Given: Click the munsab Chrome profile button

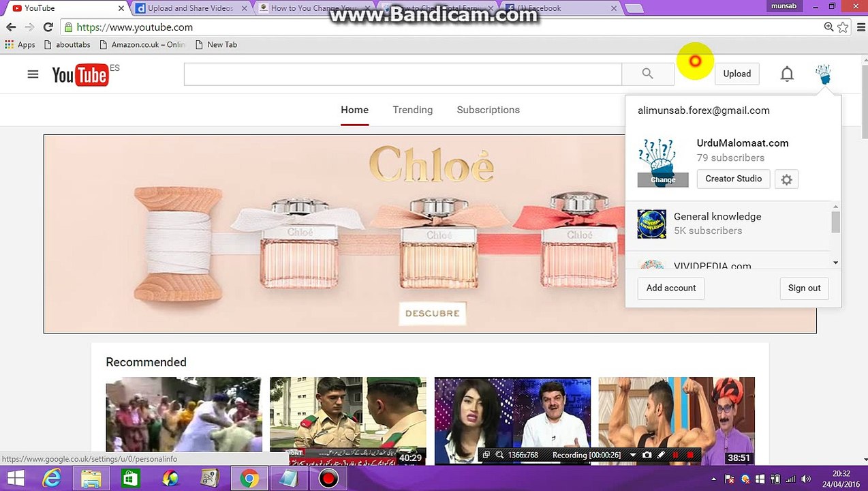Looking at the screenshot, I should [x=784, y=6].
